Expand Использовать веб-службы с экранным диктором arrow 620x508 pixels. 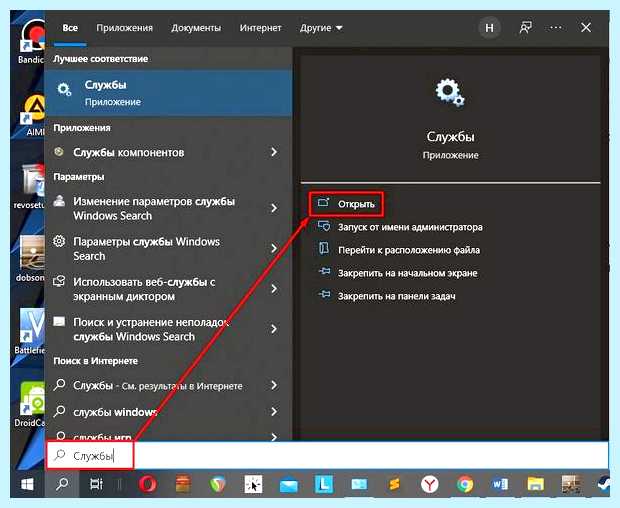pyautogui.click(x=274, y=289)
